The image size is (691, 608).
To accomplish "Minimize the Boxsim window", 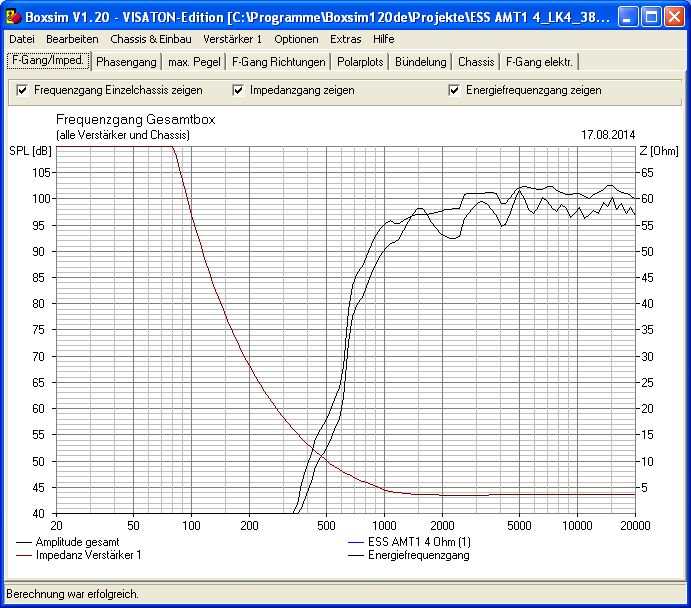I will pyautogui.click(x=628, y=17).
